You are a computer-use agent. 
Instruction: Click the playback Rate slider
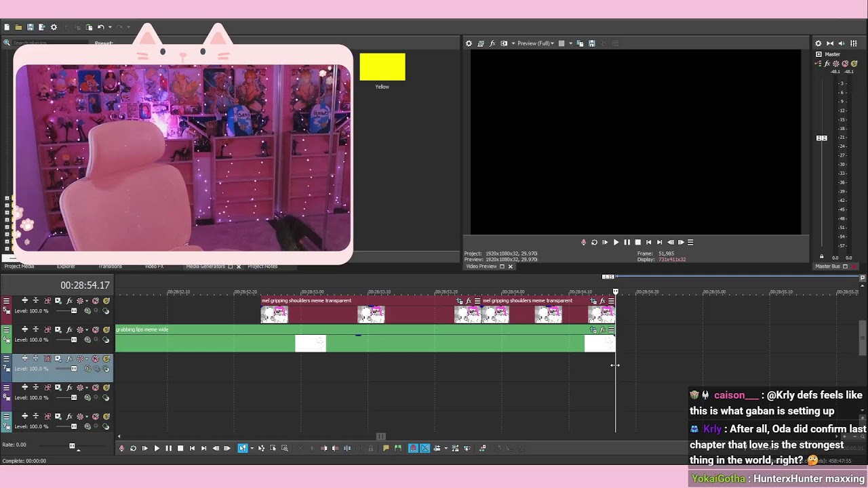72,445
